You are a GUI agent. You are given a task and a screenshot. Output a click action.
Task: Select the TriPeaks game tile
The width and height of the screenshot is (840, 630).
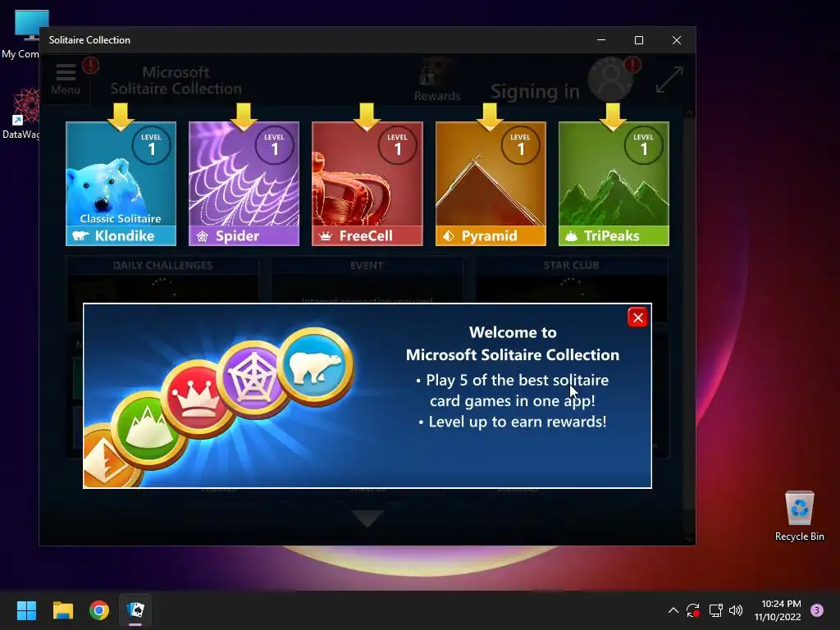[614, 183]
